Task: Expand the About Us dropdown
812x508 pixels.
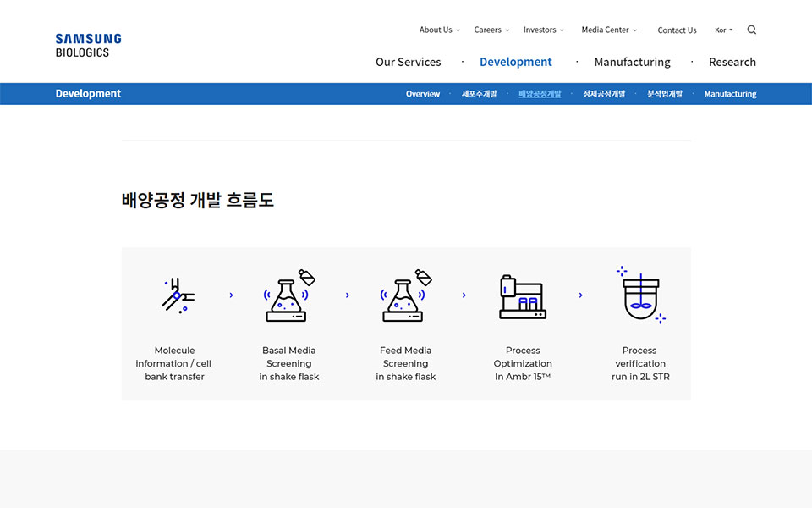Action: [439, 30]
